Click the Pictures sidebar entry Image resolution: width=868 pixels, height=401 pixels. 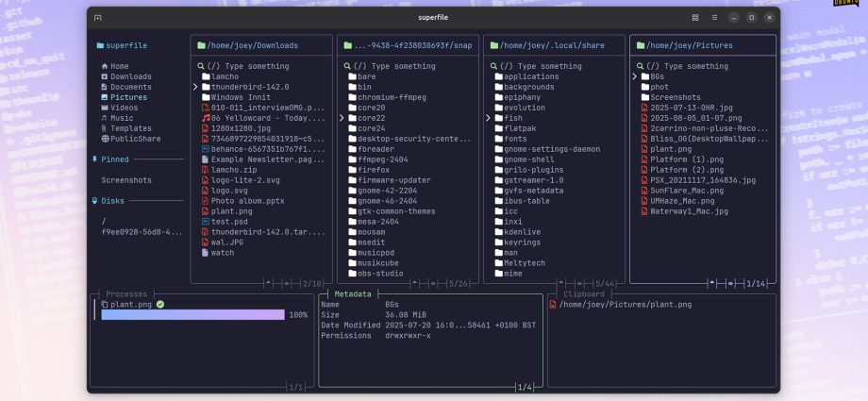point(124,97)
